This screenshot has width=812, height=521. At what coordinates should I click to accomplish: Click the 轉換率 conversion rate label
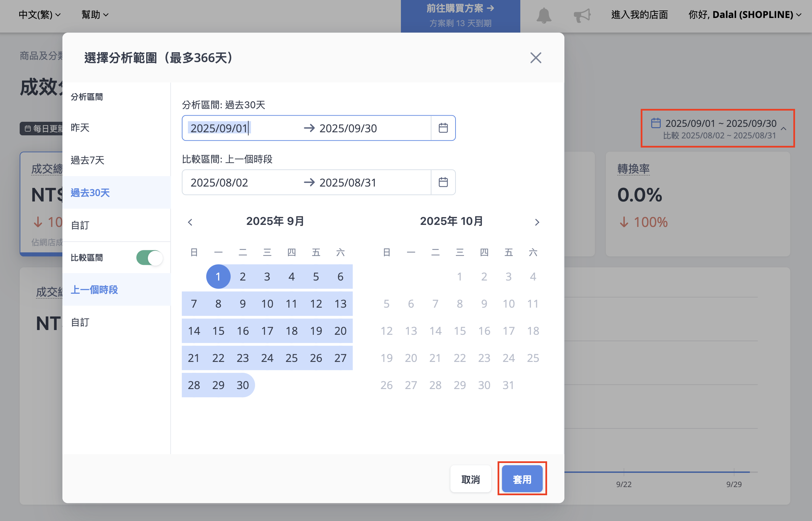[x=633, y=169]
